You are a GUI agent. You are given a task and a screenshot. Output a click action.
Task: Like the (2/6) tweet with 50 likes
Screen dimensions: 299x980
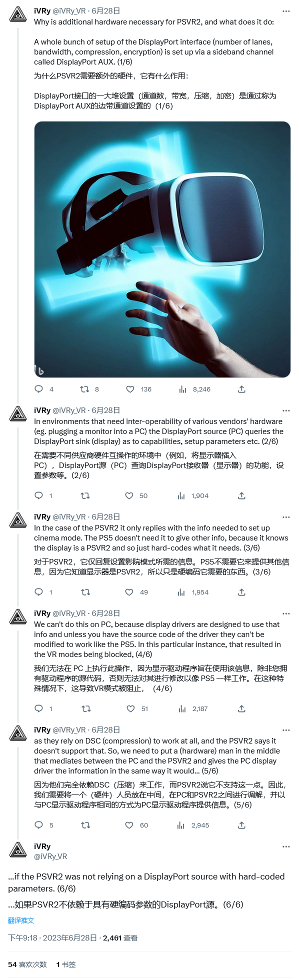[x=129, y=495]
